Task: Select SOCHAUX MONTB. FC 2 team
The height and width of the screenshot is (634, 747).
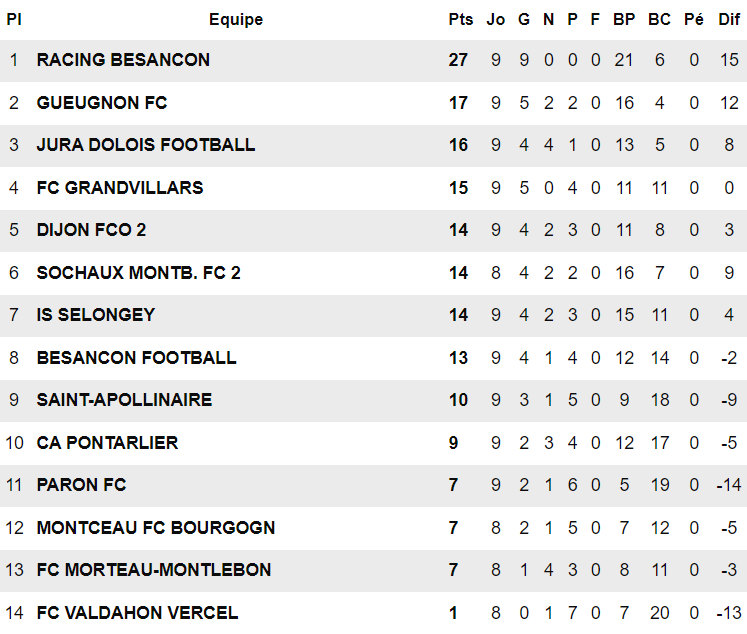Action: [139, 273]
